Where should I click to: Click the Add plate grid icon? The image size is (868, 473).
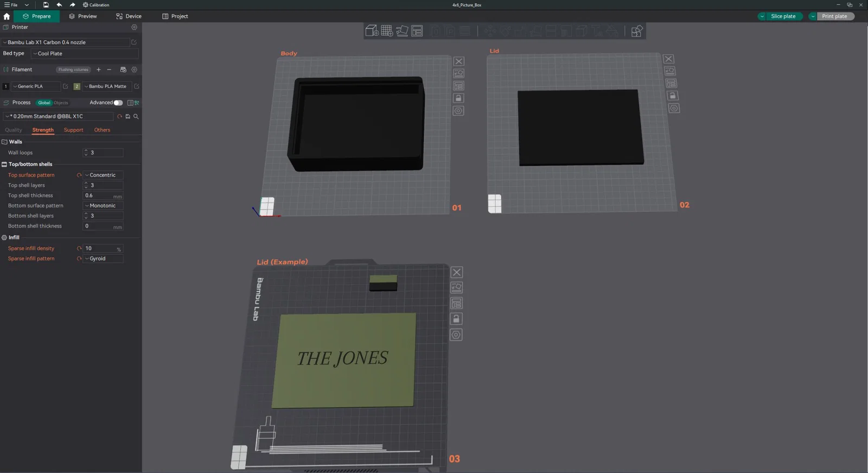(x=387, y=31)
